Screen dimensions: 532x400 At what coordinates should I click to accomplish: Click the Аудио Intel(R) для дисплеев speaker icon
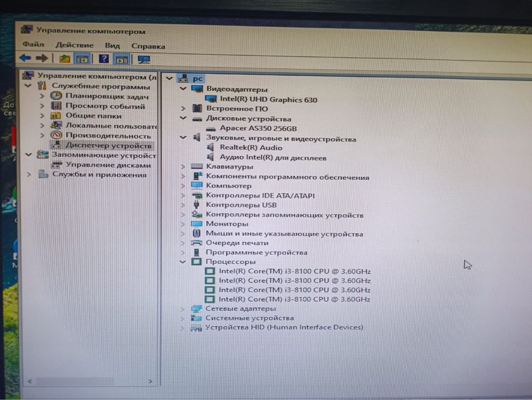coord(211,157)
